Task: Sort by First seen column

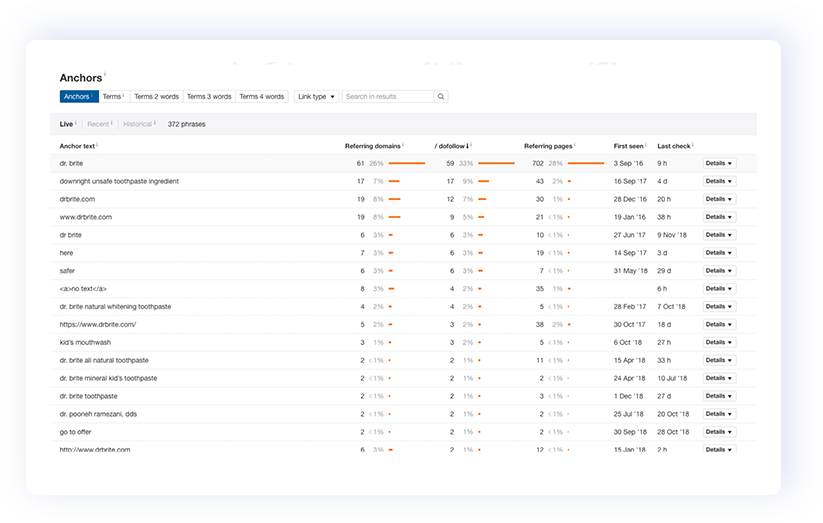Action: pyautogui.click(x=628, y=146)
